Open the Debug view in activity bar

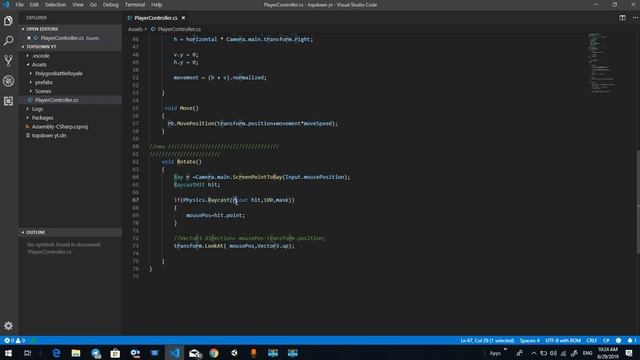9,81
